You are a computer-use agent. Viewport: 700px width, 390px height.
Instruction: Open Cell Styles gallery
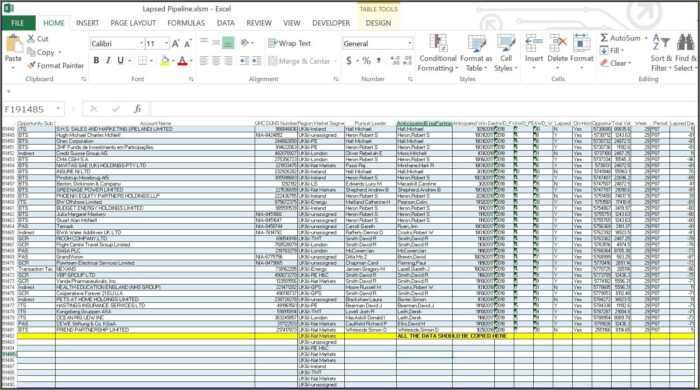click(x=506, y=53)
